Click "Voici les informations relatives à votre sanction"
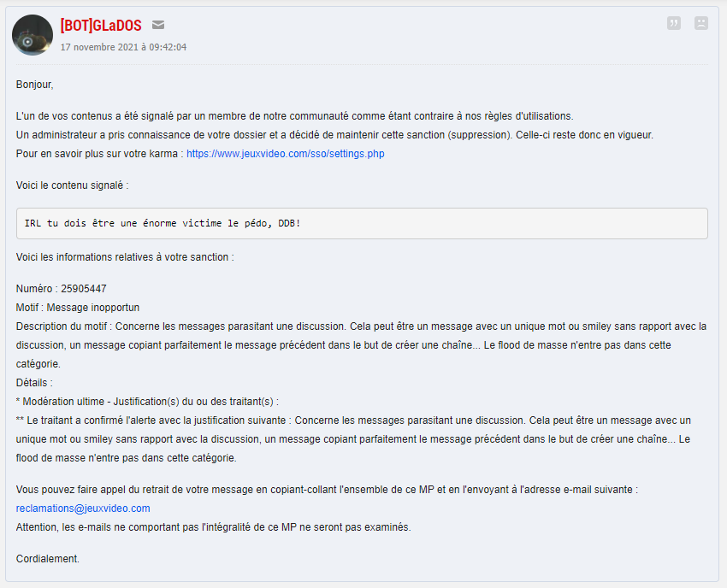 tap(125, 257)
